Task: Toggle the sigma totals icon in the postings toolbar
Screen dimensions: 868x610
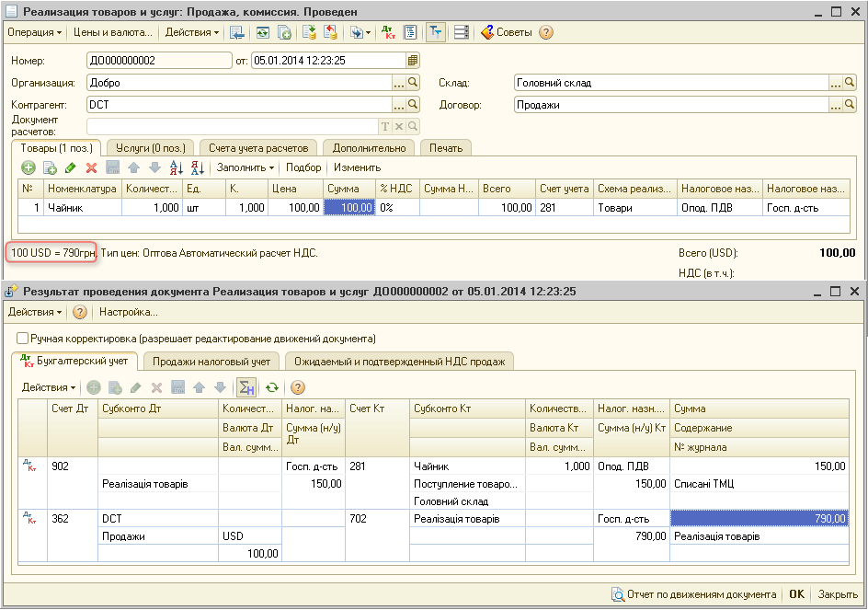Action: click(x=246, y=387)
